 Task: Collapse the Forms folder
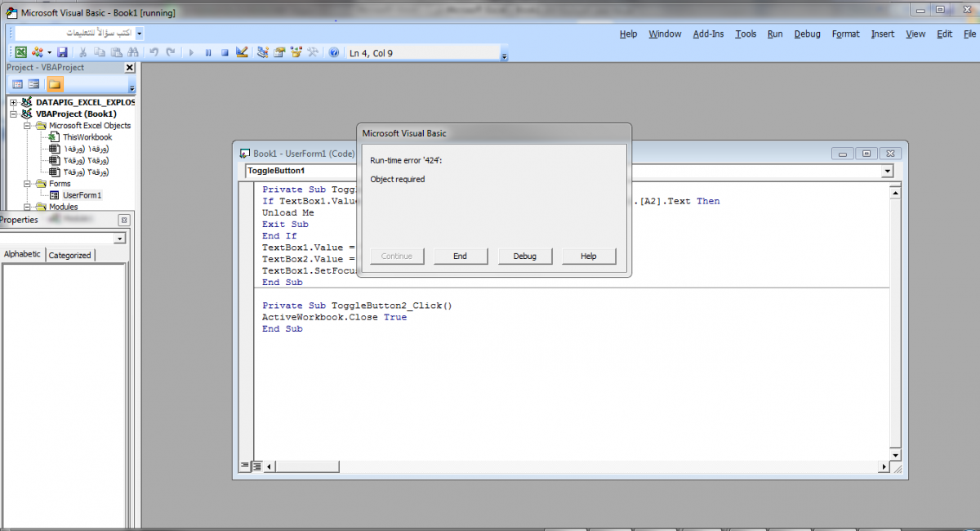[26, 184]
